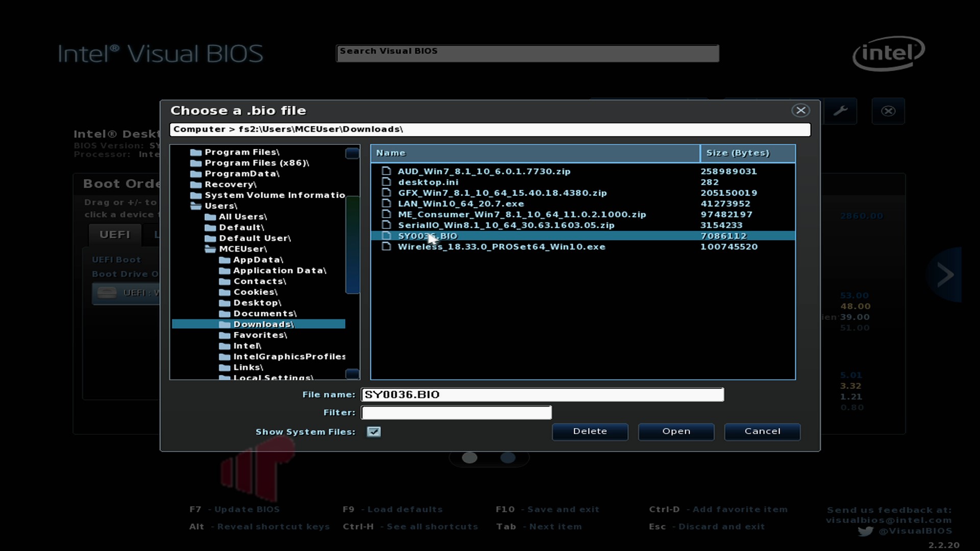Click the Cancel button
The image size is (980, 551).
point(763,431)
